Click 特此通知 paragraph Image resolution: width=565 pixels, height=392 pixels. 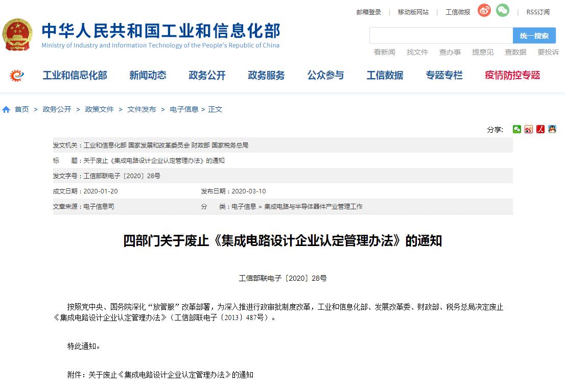(84, 346)
